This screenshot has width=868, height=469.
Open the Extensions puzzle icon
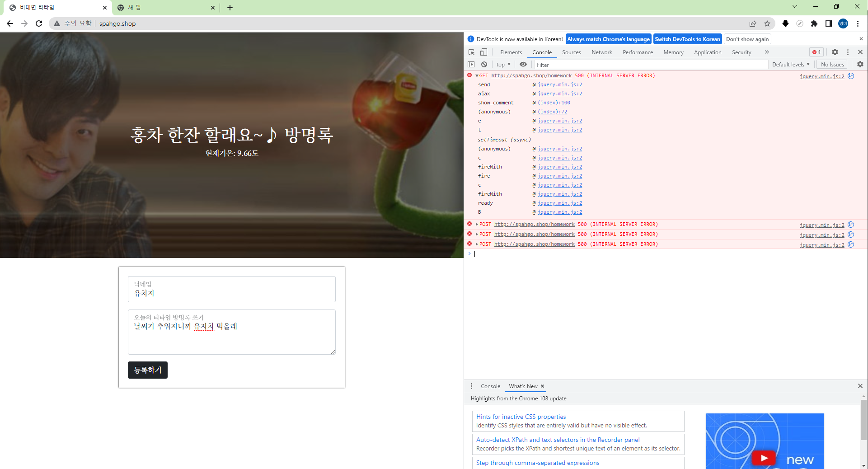point(814,23)
